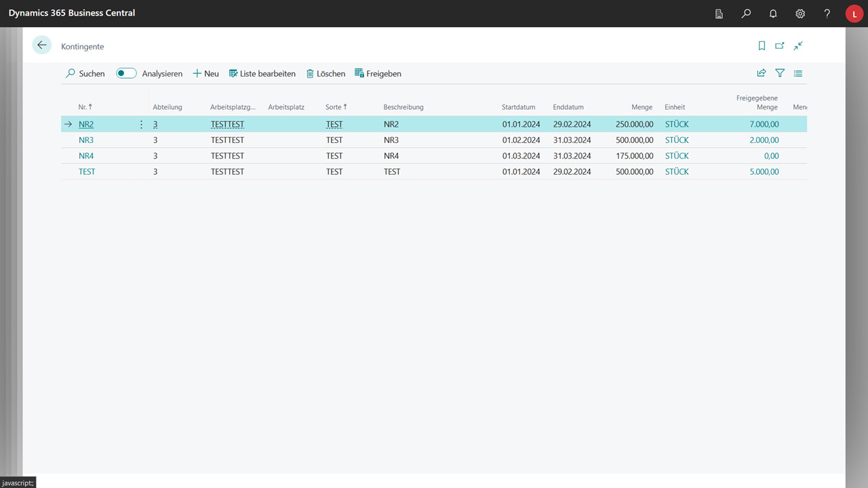Open the list layout view options

pyautogui.click(x=798, y=73)
